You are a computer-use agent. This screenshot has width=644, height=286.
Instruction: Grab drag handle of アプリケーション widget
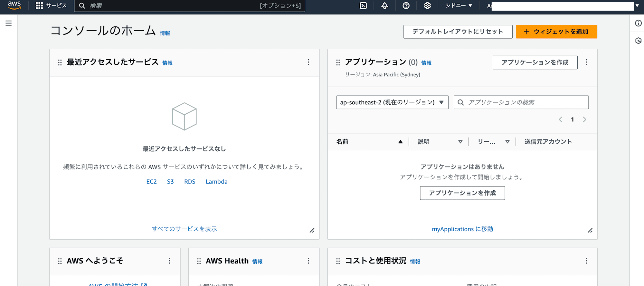(338, 62)
